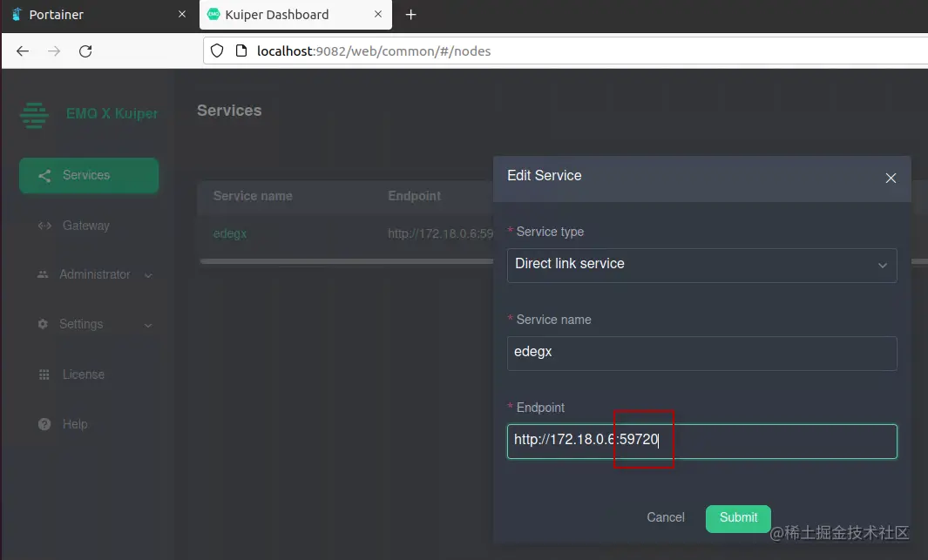The image size is (928, 560).
Task: Click the browser back arrow
Action: point(23,51)
